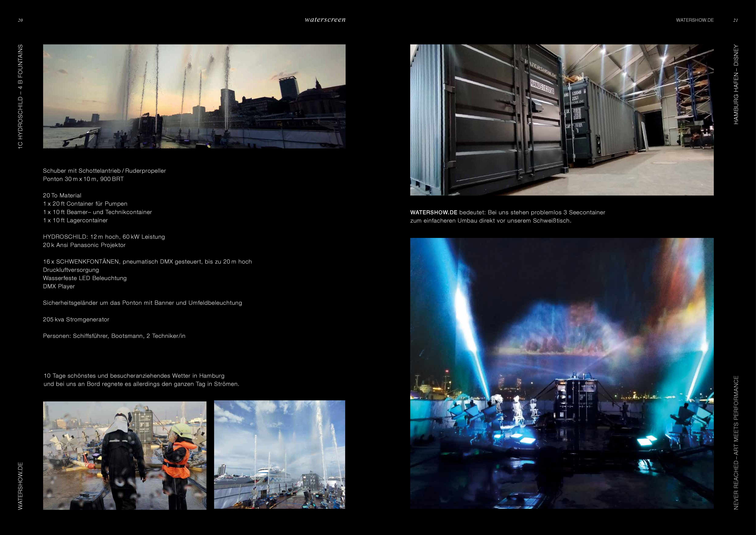Click the WATERSHOW.DE header text top right
The height and width of the screenshot is (535, 756).
coord(695,20)
